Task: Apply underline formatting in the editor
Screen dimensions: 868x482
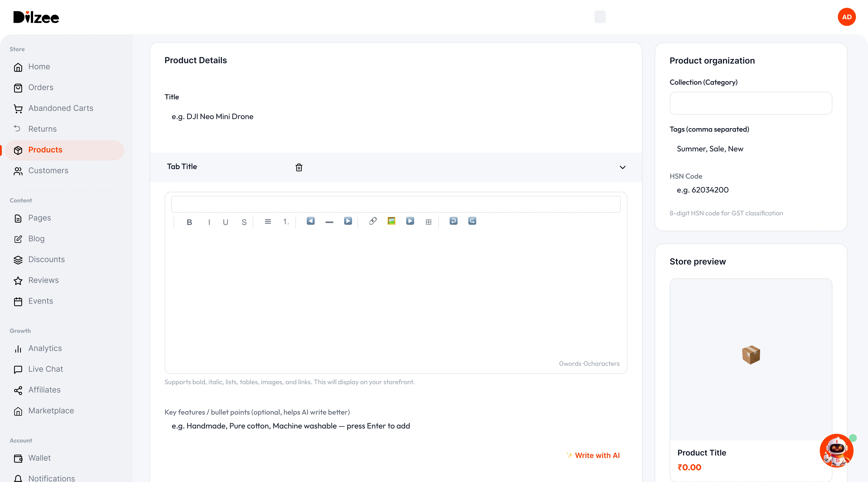Action: 225,222
